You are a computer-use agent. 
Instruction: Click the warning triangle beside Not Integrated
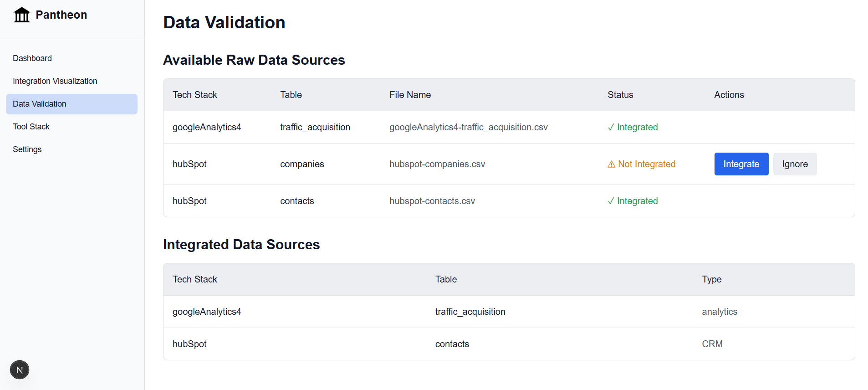(611, 164)
